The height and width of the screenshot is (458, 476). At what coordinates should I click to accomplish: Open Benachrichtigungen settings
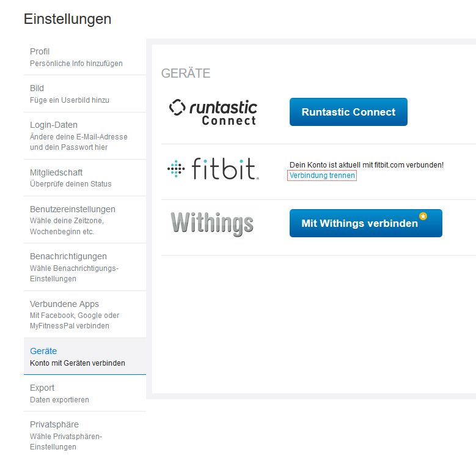tap(85, 267)
